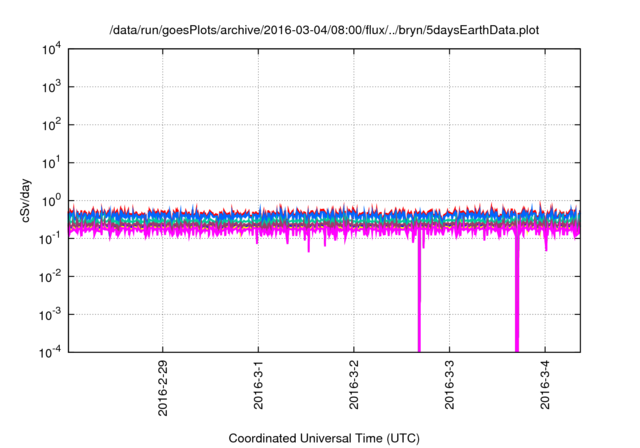Click the 10^2 y-axis tick label

(x=52, y=125)
